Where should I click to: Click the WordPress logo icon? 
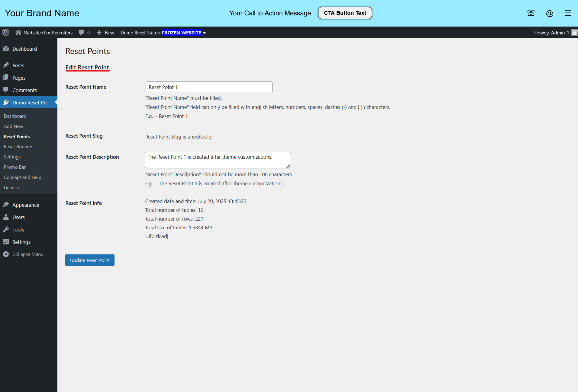[x=6, y=32]
